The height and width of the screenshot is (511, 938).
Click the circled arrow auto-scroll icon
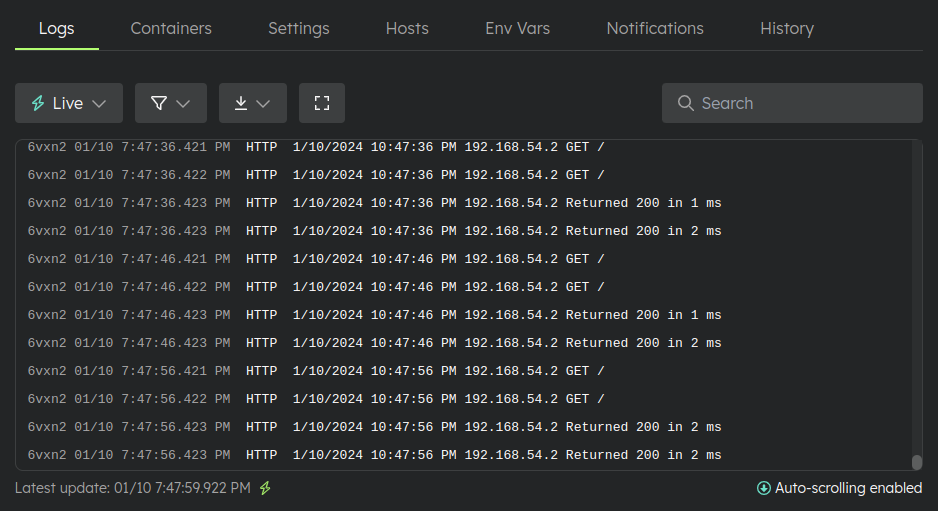pos(764,488)
